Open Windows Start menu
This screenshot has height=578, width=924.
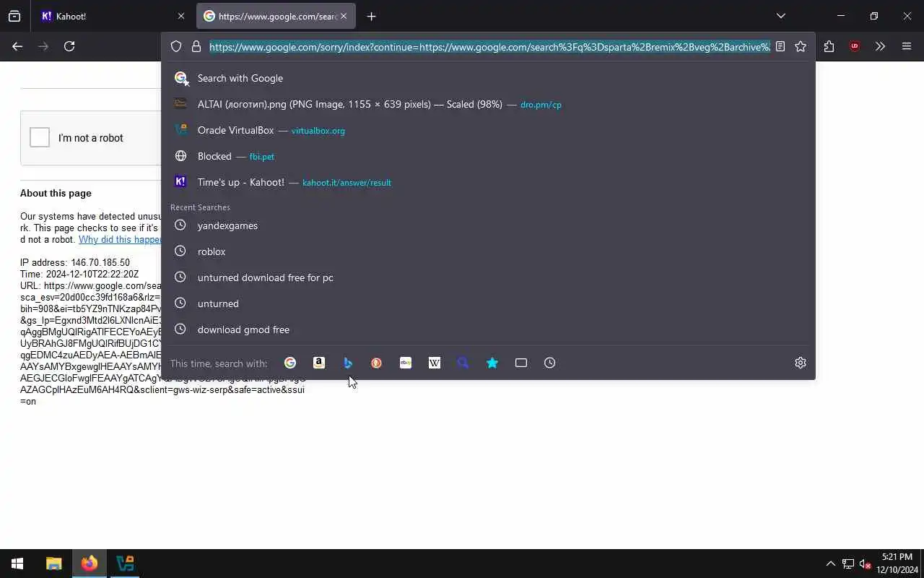click(x=17, y=564)
